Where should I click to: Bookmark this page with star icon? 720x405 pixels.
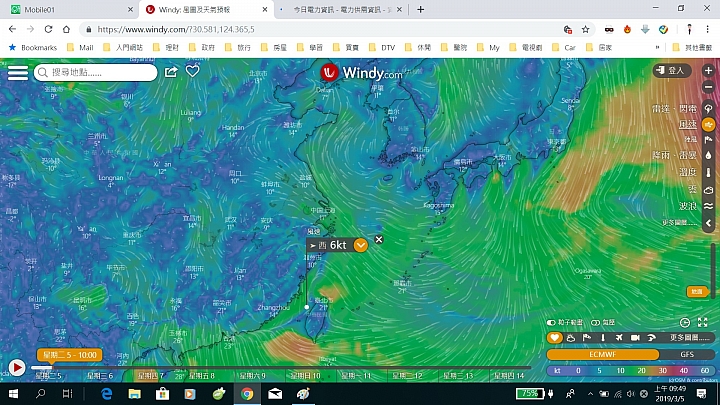pyautogui.click(x=585, y=29)
